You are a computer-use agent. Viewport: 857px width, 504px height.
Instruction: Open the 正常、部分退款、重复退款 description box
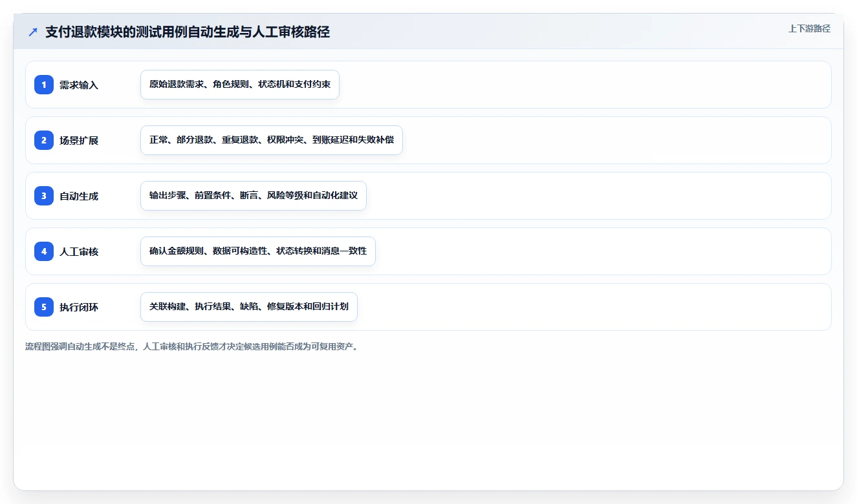272,140
